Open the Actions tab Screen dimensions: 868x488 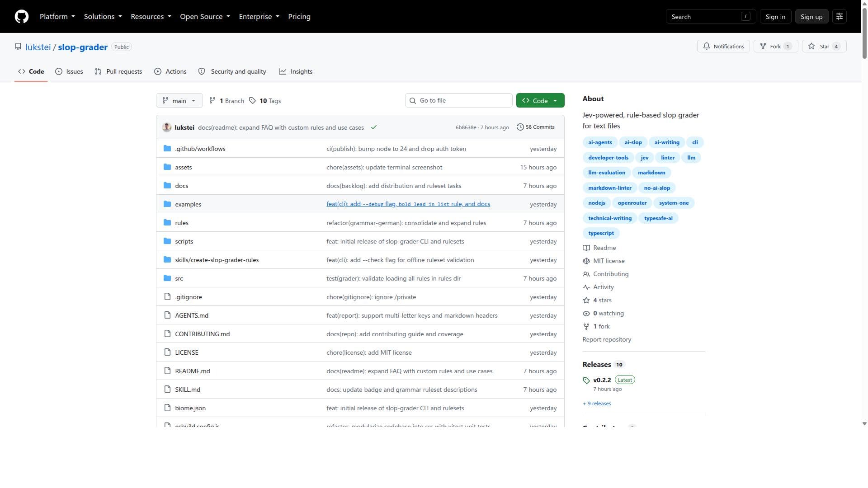[170, 71]
